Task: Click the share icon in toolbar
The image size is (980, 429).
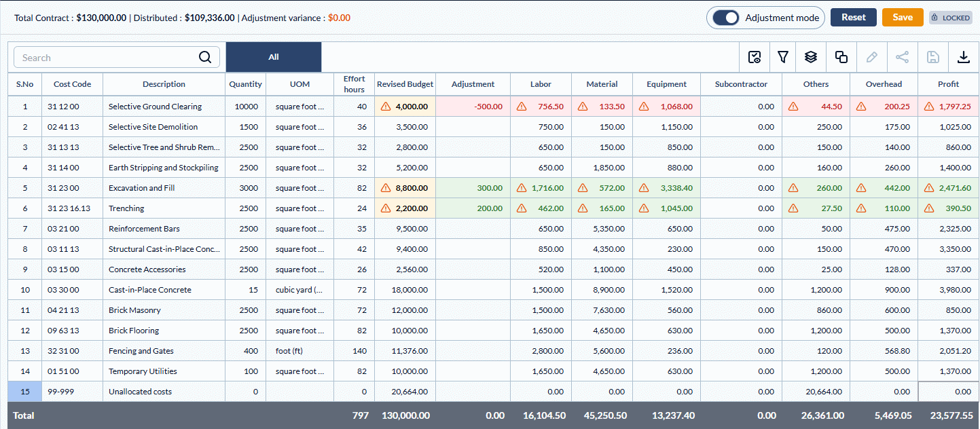Action: (902, 58)
